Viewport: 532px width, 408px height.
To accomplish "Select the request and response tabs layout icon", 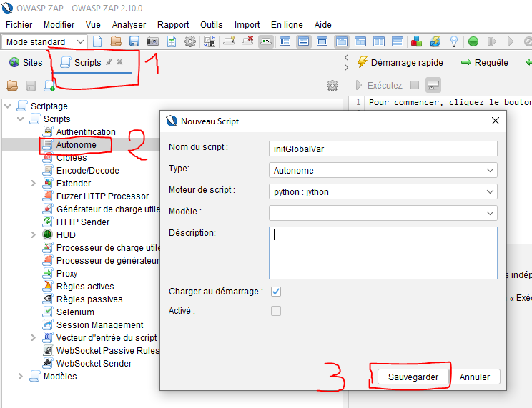I will click(x=342, y=41).
